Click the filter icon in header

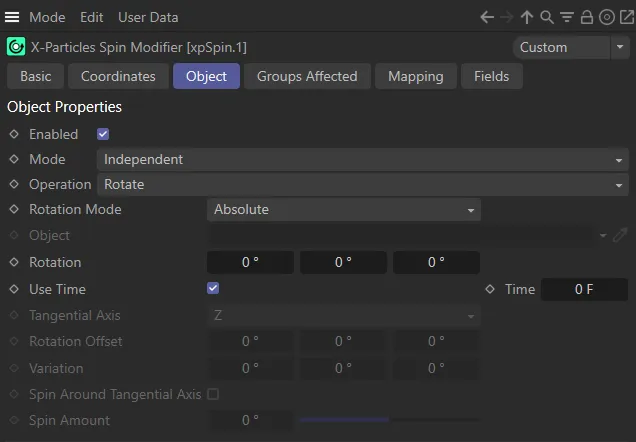567,17
